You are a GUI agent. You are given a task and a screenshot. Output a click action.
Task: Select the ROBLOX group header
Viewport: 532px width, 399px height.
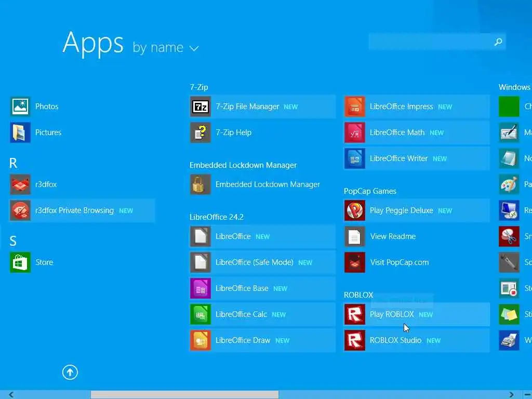tap(358, 295)
